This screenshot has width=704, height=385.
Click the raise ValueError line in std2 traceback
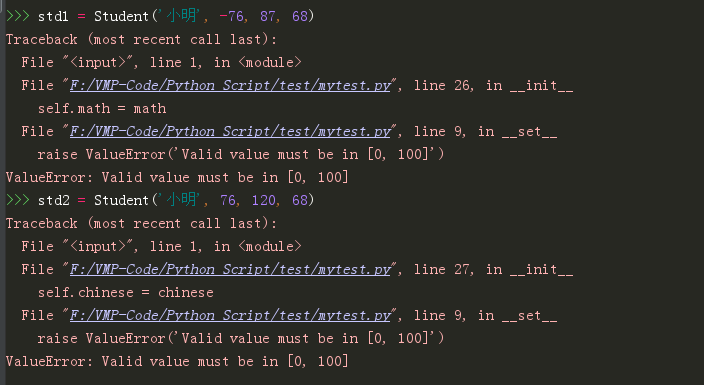coord(241,338)
